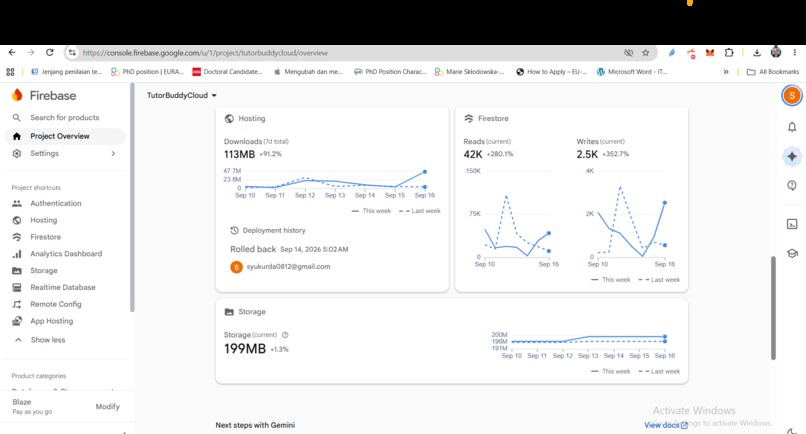Open the TutorBuddyCloud project dropdown
Image resolution: width=806 pixels, height=434 pixels.
(182, 95)
